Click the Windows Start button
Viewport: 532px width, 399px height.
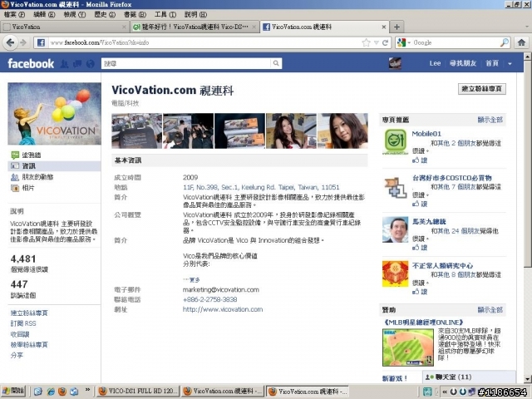(13, 391)
